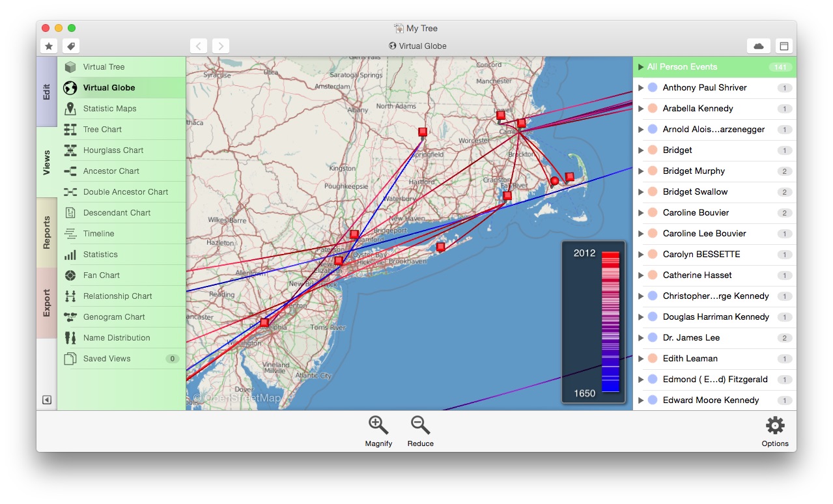Image resolution: width=833 pixels, height=504 pixels.
Task: Click the Hourglass Chart icon
Action: [x=70, y=150]
